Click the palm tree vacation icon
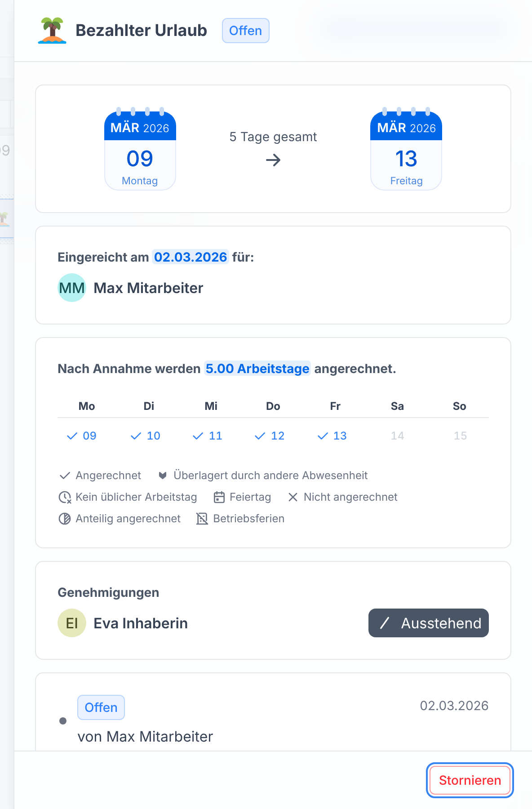532x809 pixels. (x=52, y=31)
